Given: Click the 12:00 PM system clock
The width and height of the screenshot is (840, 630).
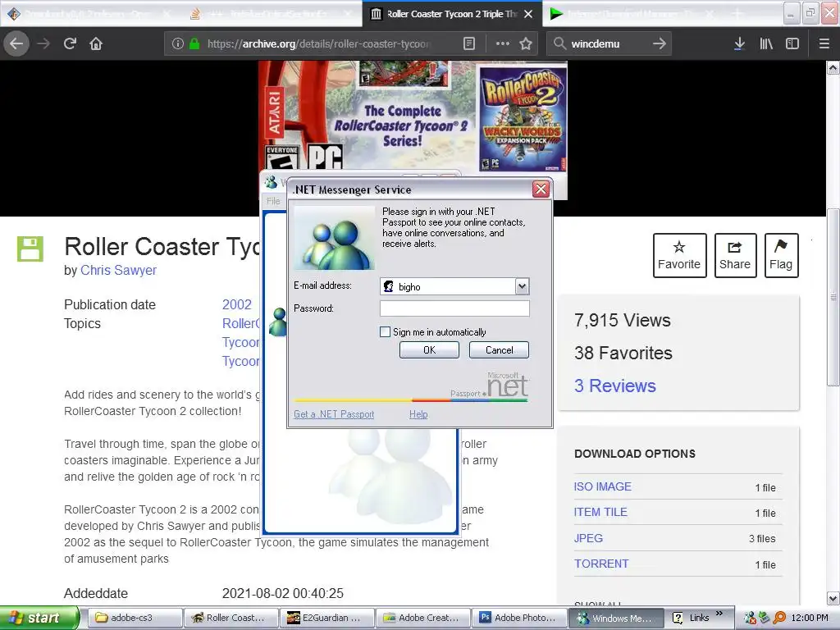Looking at the screenshot, I should [810, 618].
